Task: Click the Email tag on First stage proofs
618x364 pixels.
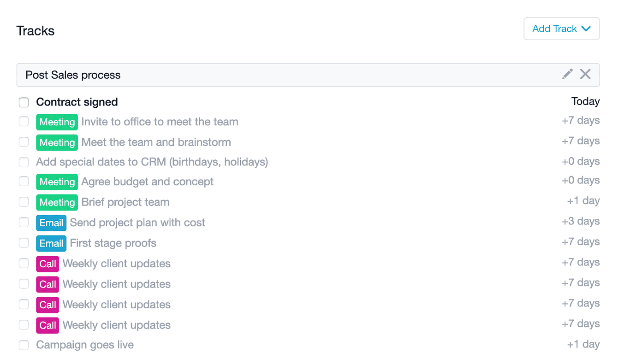Action: (x=51, y=243)
